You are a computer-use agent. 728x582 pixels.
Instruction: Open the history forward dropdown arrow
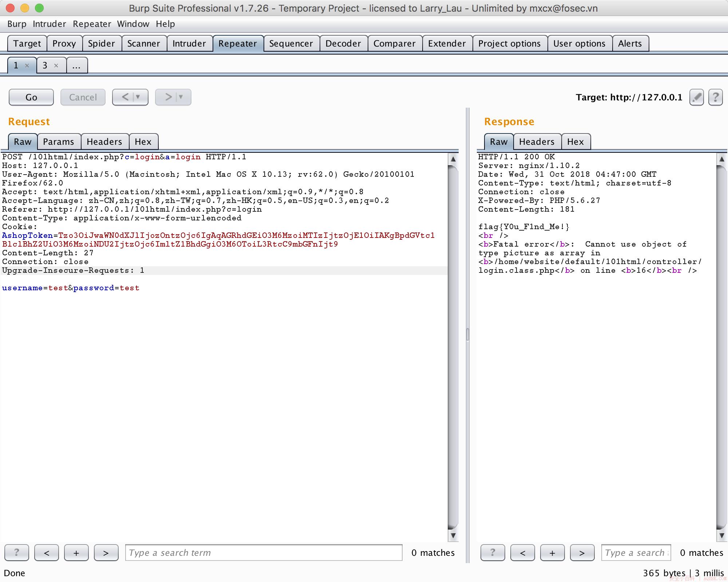pos(181,97)
